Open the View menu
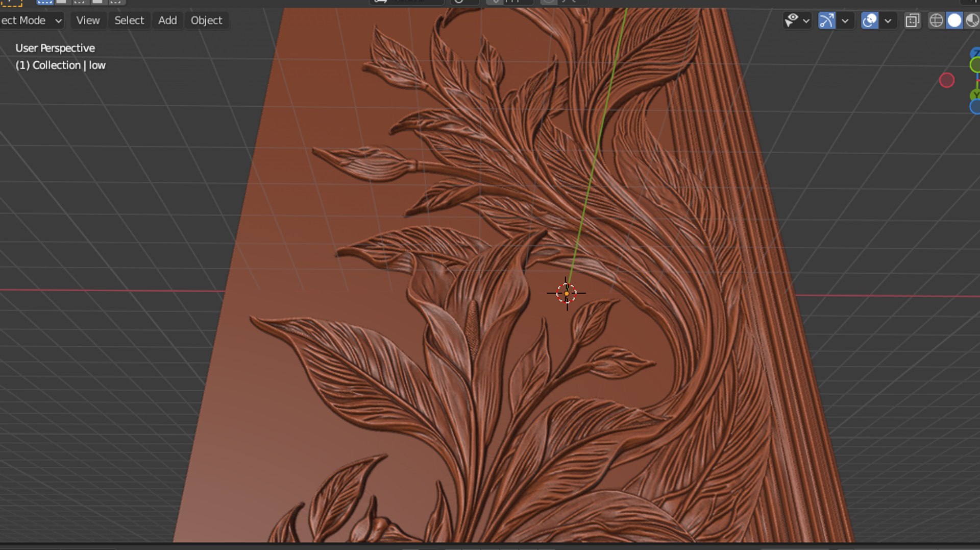The height and width of the screenshot is (550, 980). tap(88, 20)
